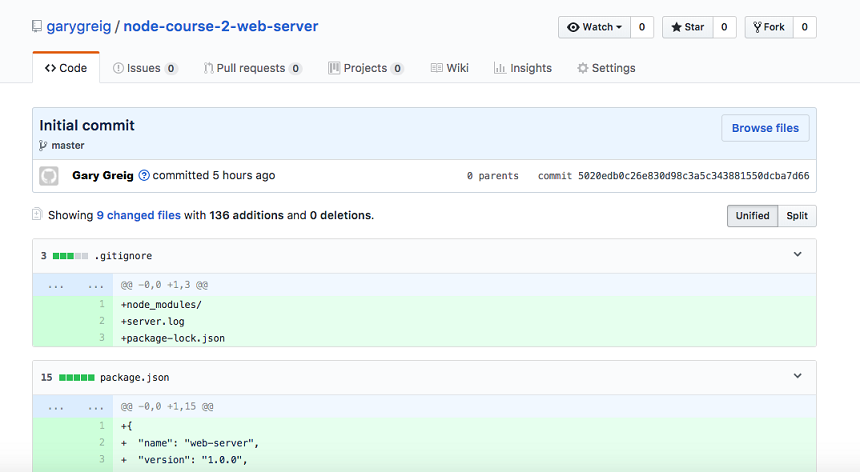The width and height of the screenshot is (860, 472).
Task: Click Gary Greig's avatar image
Action: tap(49, 176)
